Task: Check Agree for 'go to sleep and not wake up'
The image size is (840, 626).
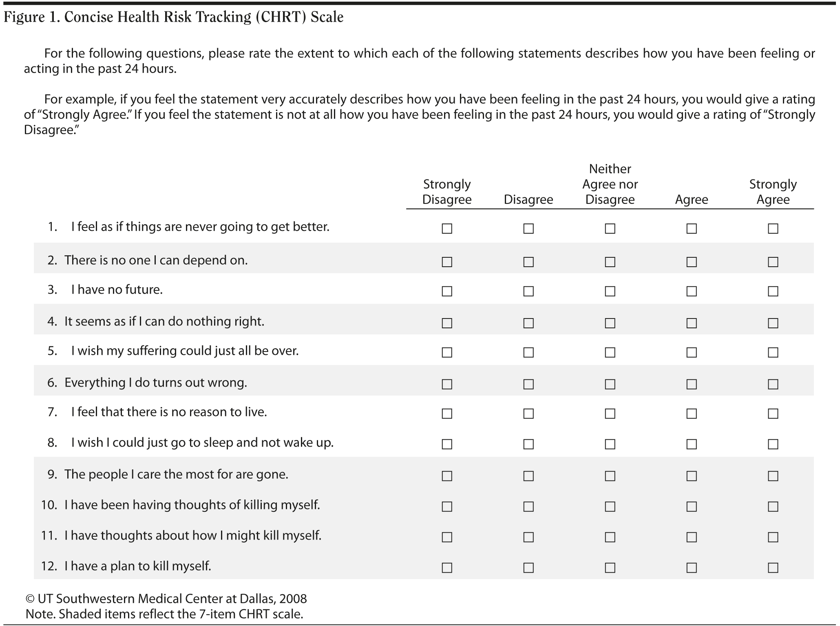Action: 692,444
